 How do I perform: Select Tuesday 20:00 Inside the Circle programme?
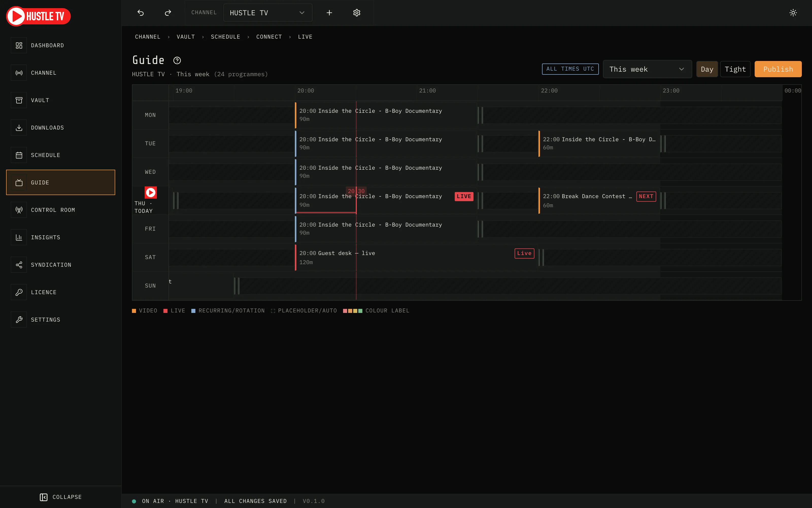[386, 144]
